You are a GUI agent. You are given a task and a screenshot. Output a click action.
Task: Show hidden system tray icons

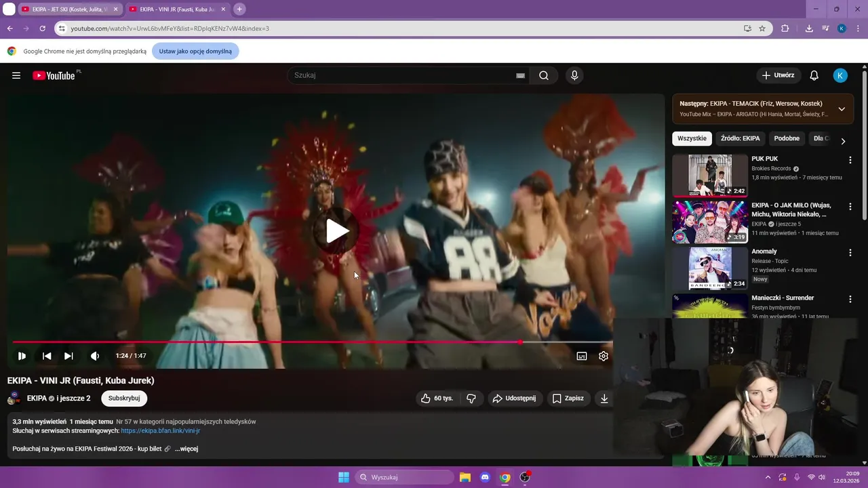[x=768, y=477]
